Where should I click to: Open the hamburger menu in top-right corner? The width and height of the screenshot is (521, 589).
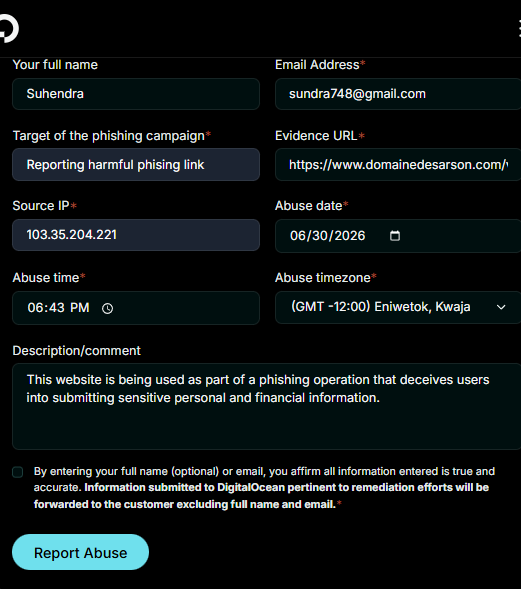pos(519,29)
